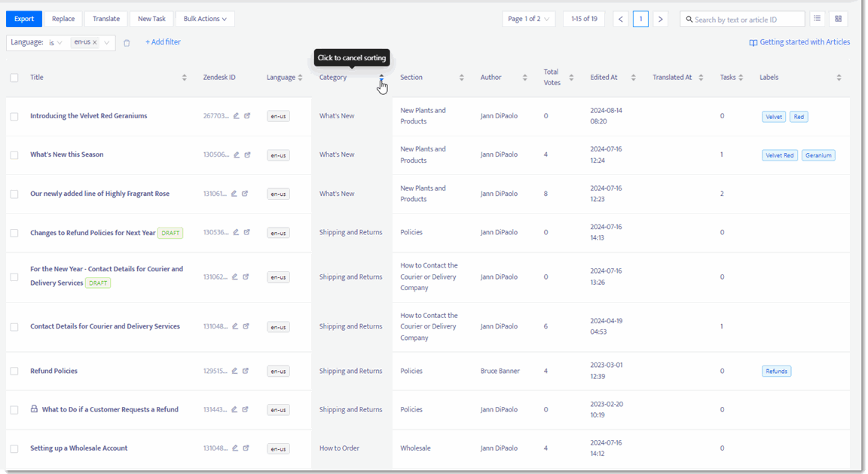Click the page 1 pagination button

[x=640, y=19]
